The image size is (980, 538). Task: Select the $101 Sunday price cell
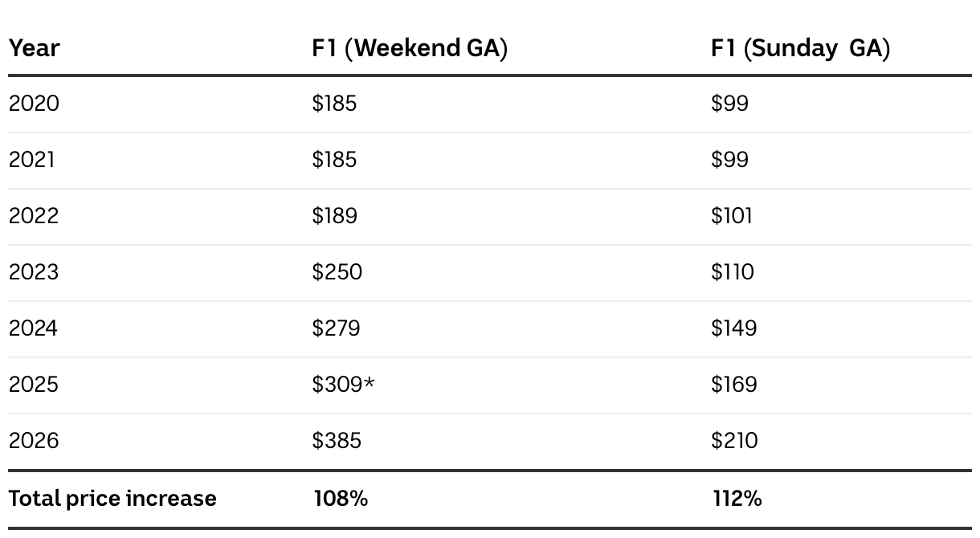coord(731,216)
